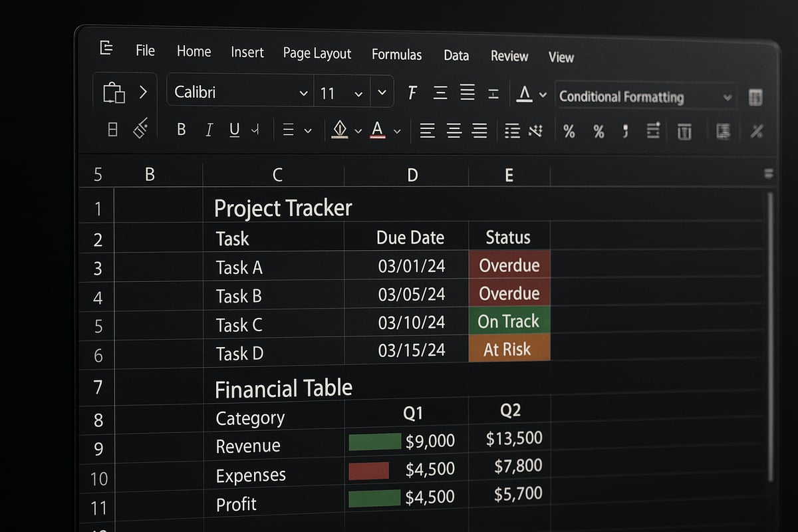Toggle underline formatting
Image resolution: width=798 pixels, height=532 pixels.
point(234,130)
